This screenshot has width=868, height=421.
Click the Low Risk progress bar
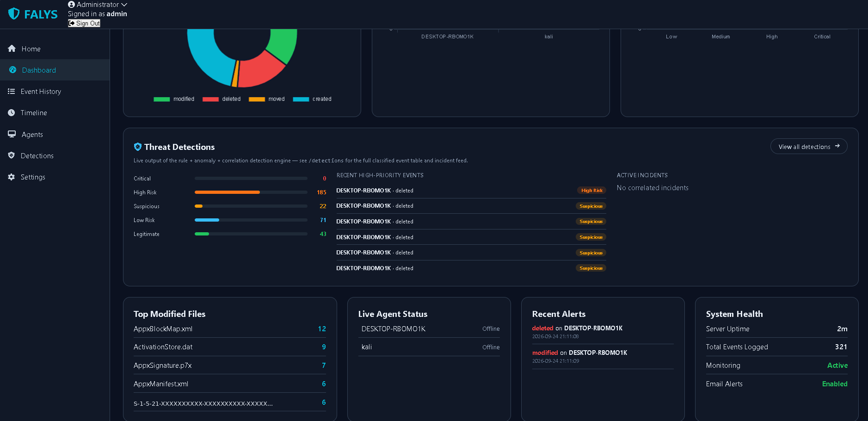click(251, 220)
